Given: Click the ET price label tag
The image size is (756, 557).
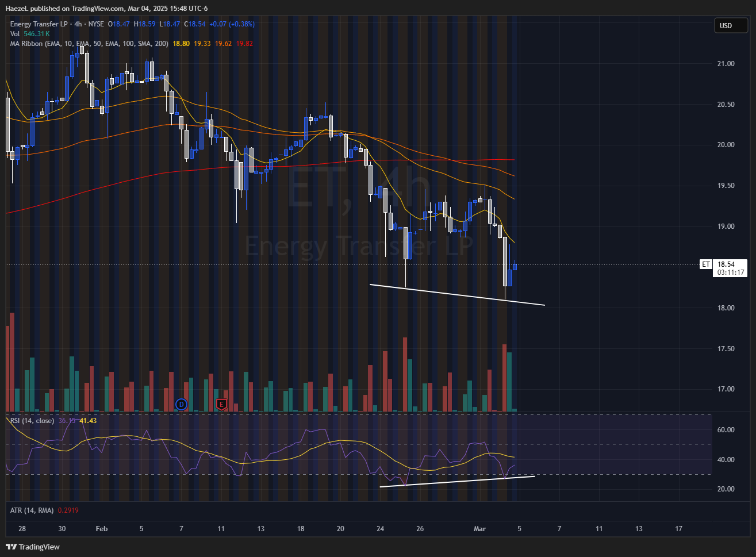Looking at the screenshot, I should tap(706, 264).
